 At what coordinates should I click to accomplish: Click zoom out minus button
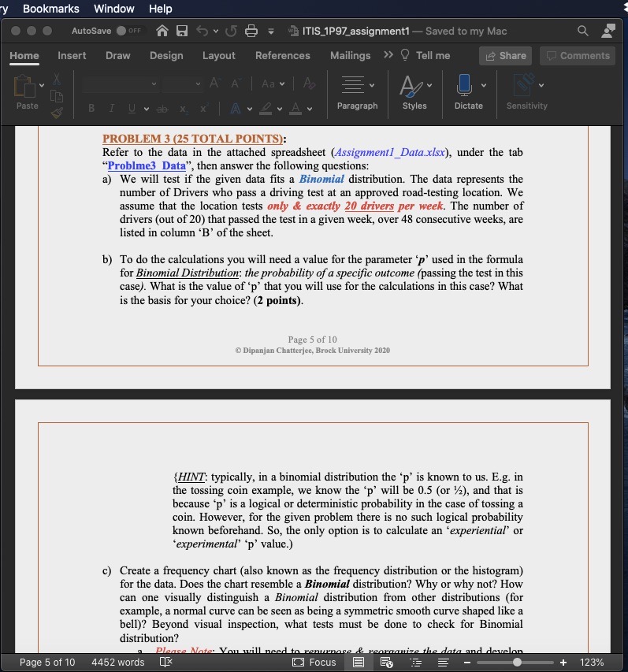coord(467,663)
